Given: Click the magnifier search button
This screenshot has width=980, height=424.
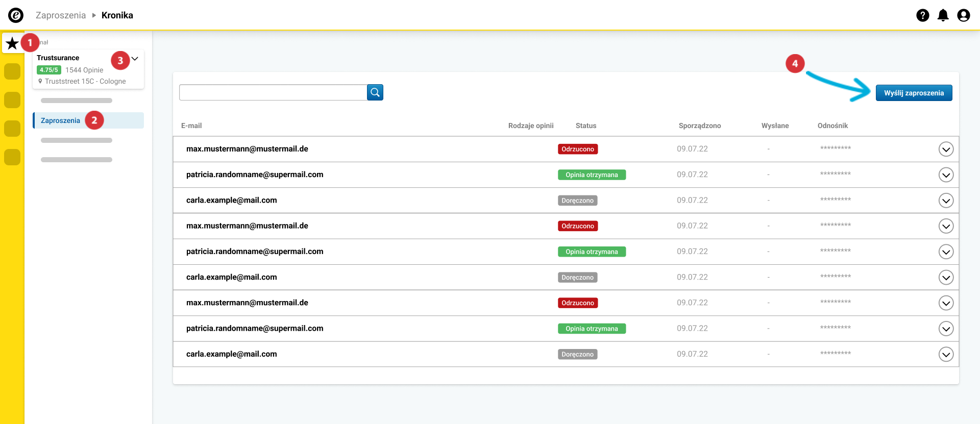Looking at the screenshot, I should [x=375, y=92].
